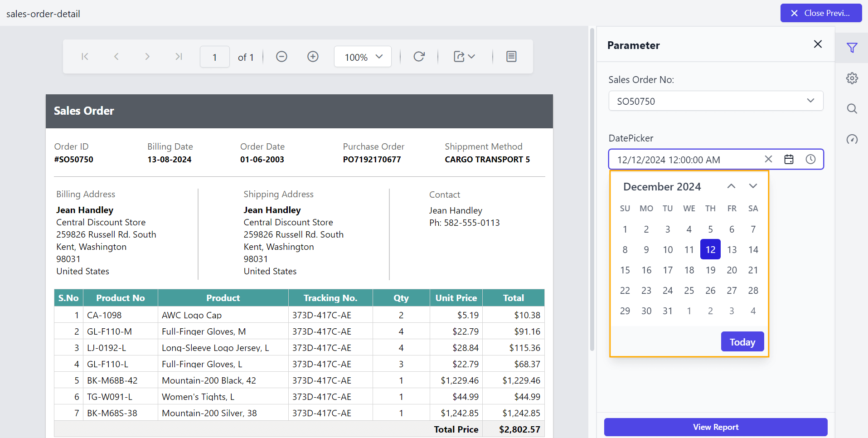Open the search panel with the magnifier icon
This screenshot has height=438, width=868.
pos(852,109)
